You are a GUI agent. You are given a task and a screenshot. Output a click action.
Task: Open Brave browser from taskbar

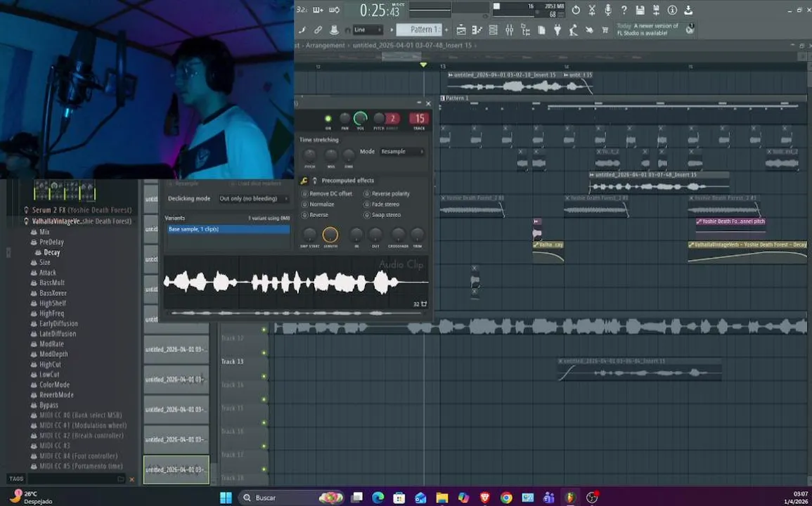click(x=484, y=498)
